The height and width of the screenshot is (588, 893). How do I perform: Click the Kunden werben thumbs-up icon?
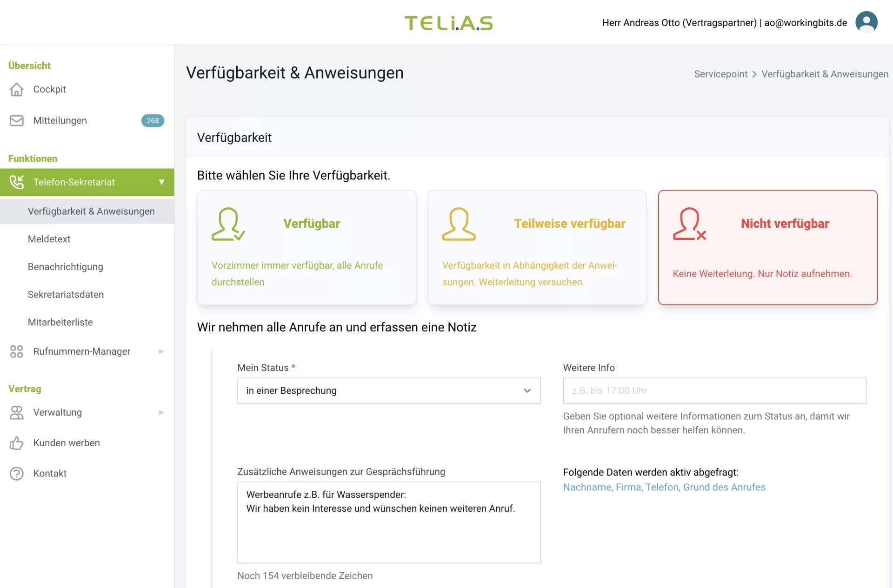pyautogui.click(x=17, y=443)
